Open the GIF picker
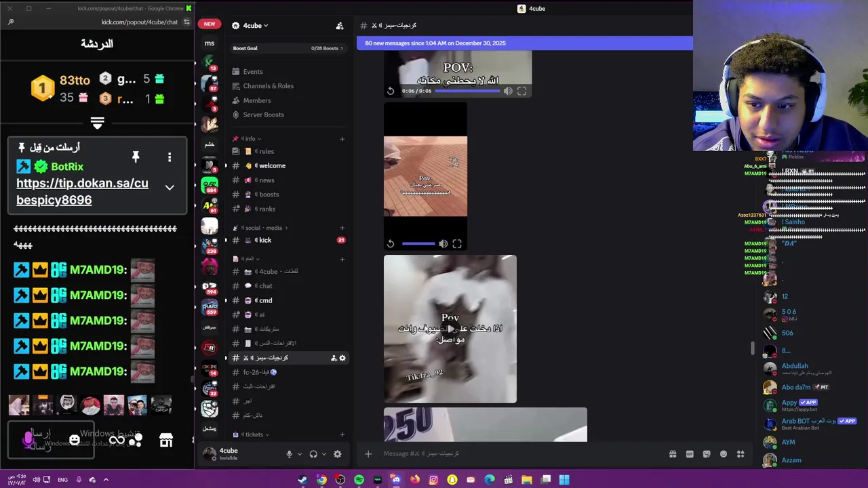Screen dimensions: 868x488 coord(690,454)
